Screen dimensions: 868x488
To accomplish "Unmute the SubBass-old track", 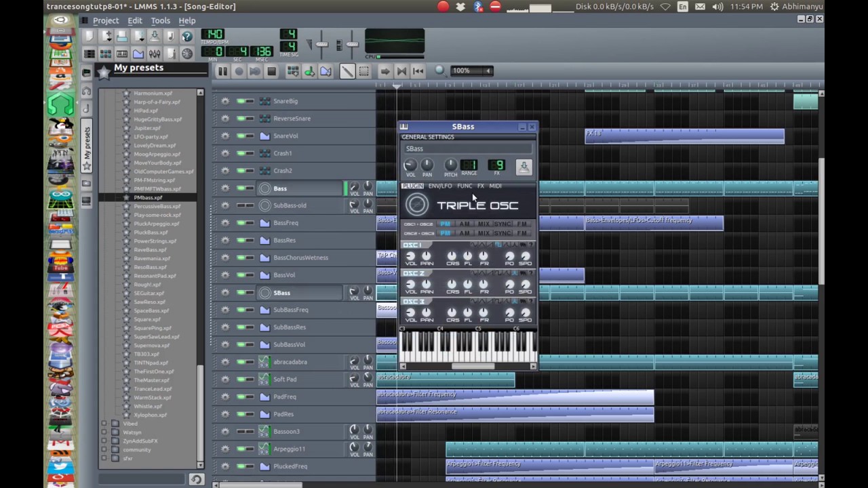I will pyautogui.click(x=241, y=205).
